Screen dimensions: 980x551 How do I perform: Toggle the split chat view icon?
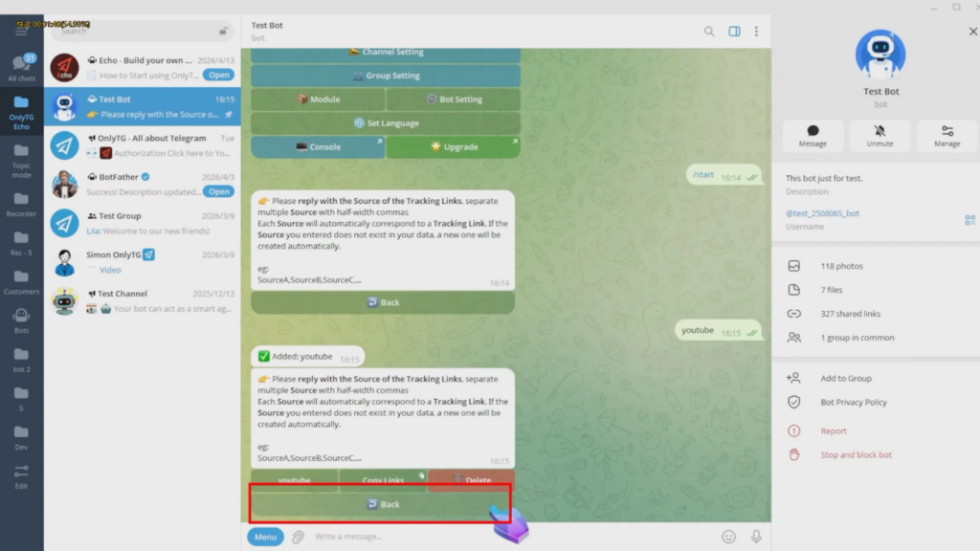733,31
